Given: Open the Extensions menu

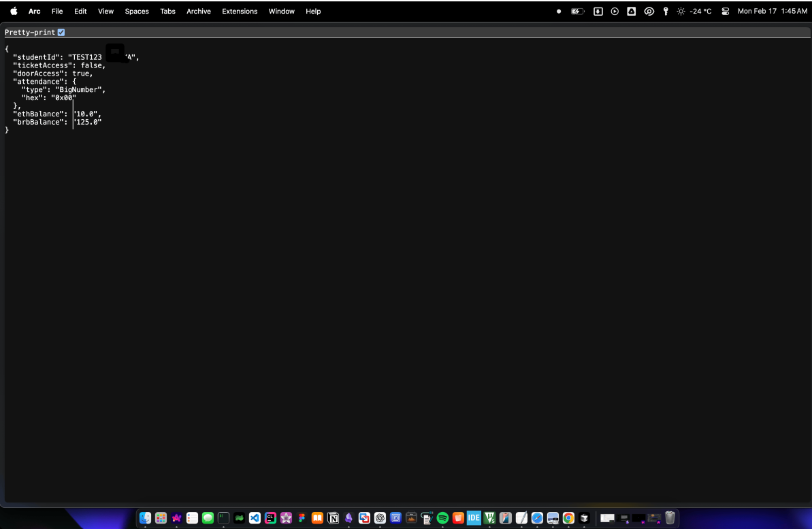Looking at the screenshot, I should 240,11.
